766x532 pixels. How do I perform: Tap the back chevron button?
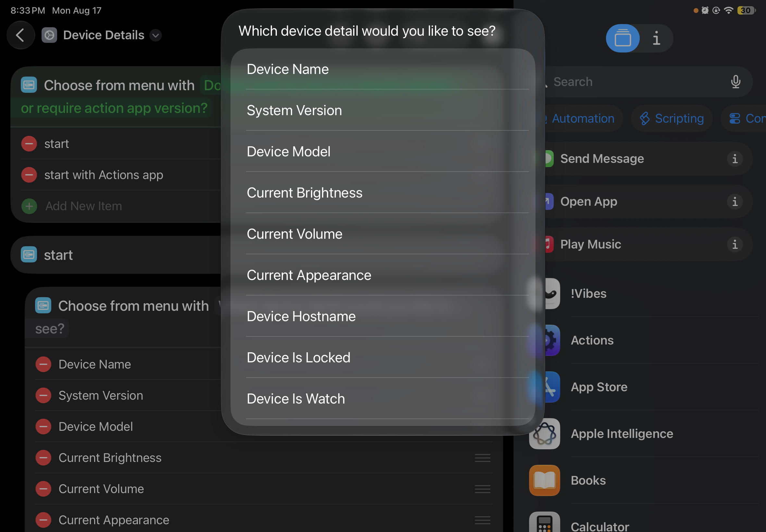click(x=21, y=35)
